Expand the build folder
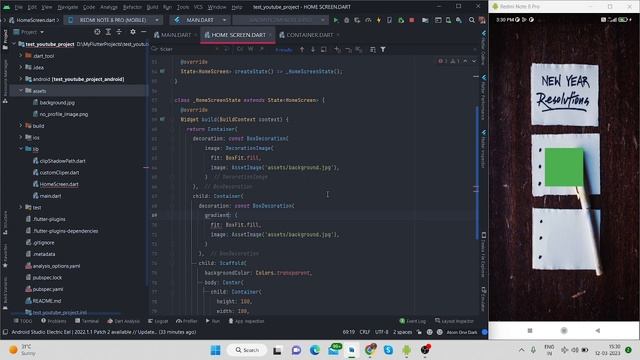Viewport: 640px width, 360px height. click(21, 126)
